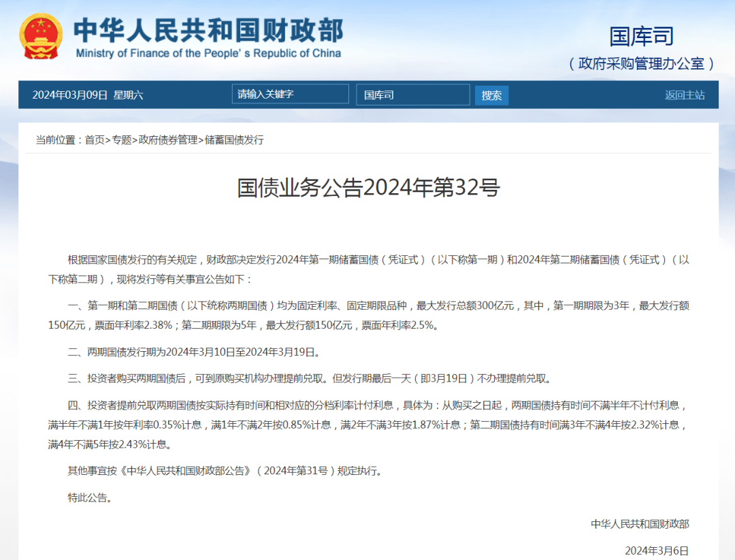
Task: Click the 国库司 department heading at top right
Action: pos(641,37)
